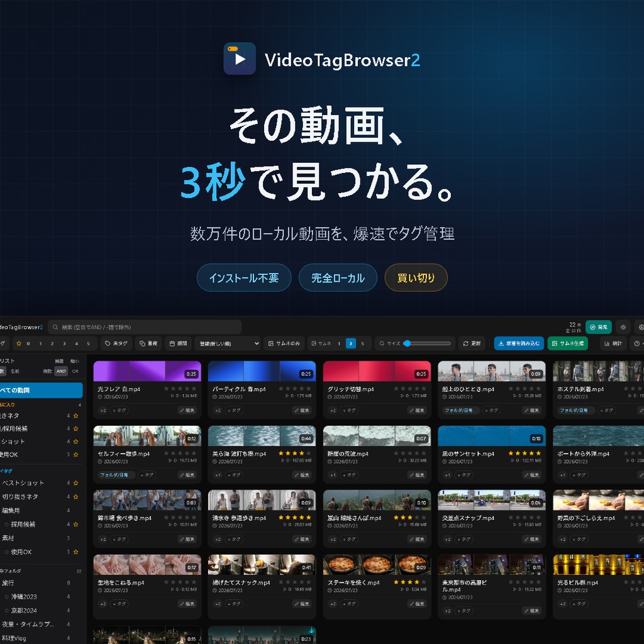This screenshot has height=644, width=644.
Task: Expand +2 hidden tags on 交差点スナップ.mp4
Action: (448, 539)
